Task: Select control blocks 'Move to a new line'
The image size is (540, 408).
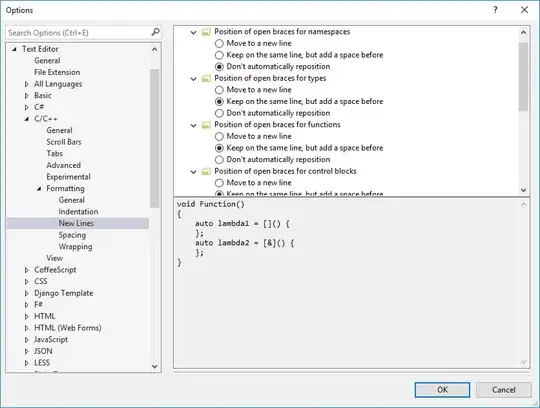Action: point(219,183)
